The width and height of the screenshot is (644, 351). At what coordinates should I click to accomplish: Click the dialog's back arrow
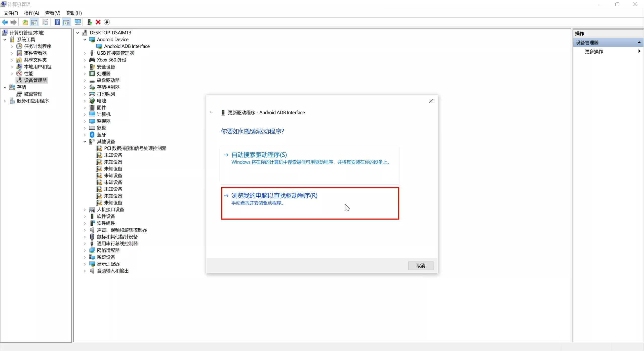click(x=212, y=112)
